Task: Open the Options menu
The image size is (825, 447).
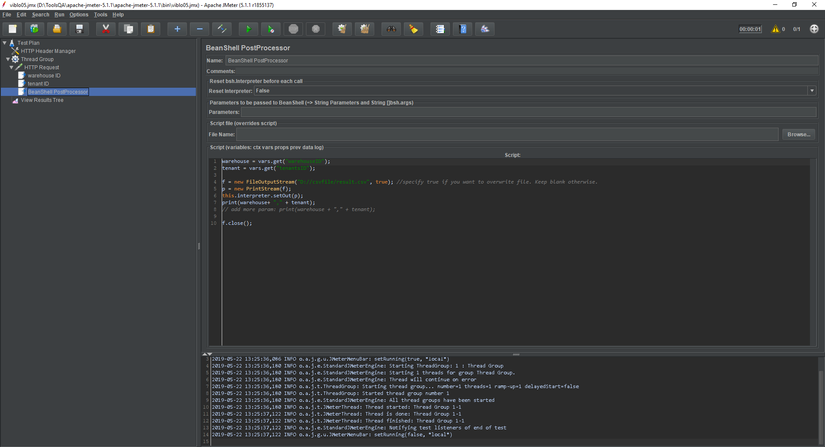Action: pyautogui.click(x=79, y=15)
